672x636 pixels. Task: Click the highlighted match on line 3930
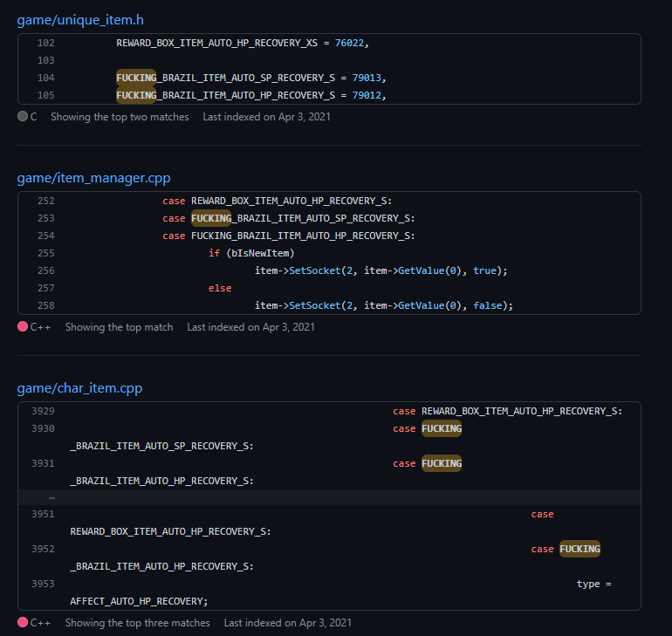[x=442, y=428]
